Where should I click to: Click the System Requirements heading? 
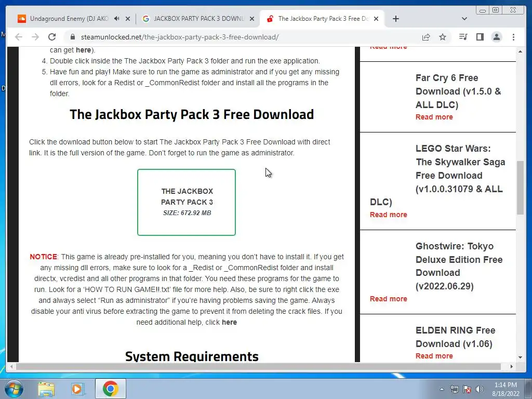click(192, 356)
